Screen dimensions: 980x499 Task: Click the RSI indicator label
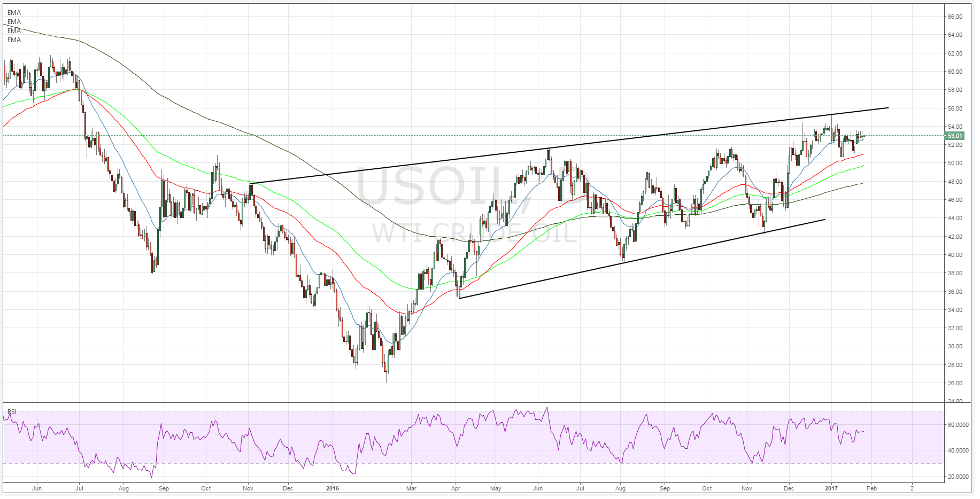(x=12, y=412)
